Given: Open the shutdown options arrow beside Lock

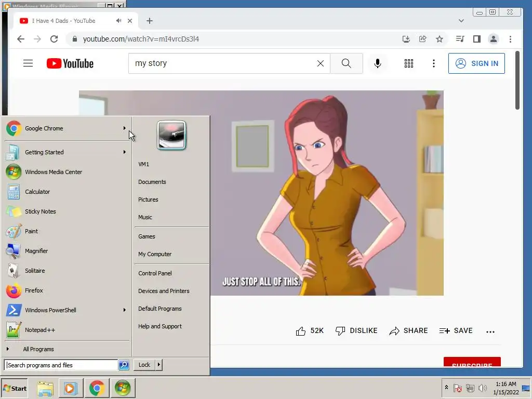Looking at the screenshot, I should point(159,365).
